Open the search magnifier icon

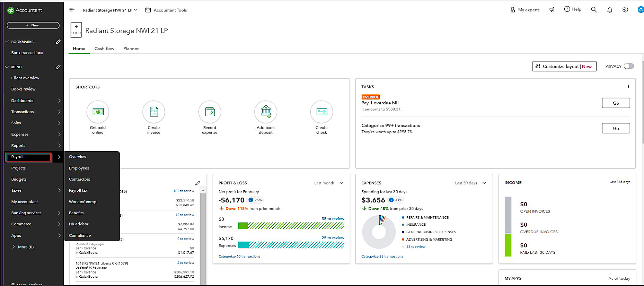tap(594, 10)
